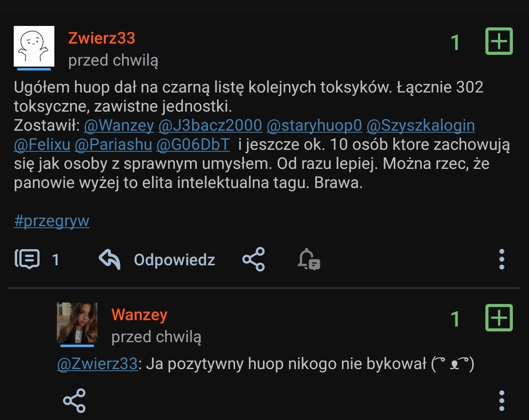Open @J3bacz2000 profile mention

(x=210, y=125)
